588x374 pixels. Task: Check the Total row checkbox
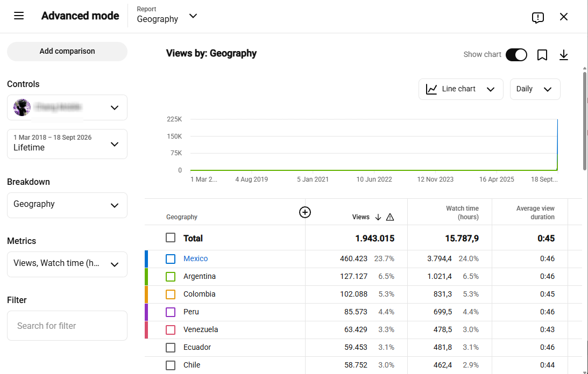[x=171, y=238]
